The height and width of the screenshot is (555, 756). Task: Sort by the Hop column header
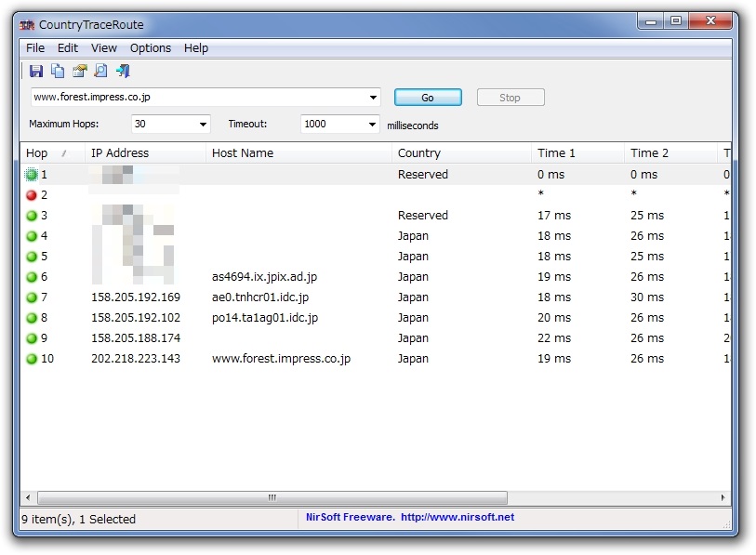coord(53,153)
